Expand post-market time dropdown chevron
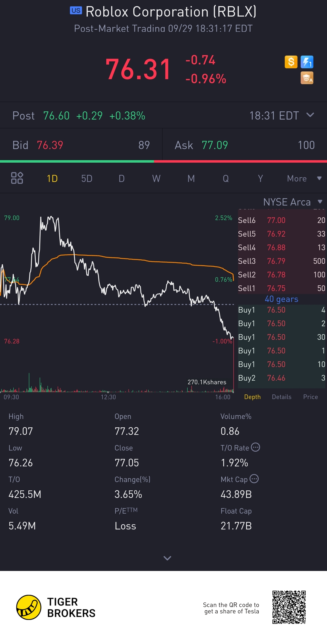Image resolution: width=327 pixels, height=644 pixels. click(310, 115)
